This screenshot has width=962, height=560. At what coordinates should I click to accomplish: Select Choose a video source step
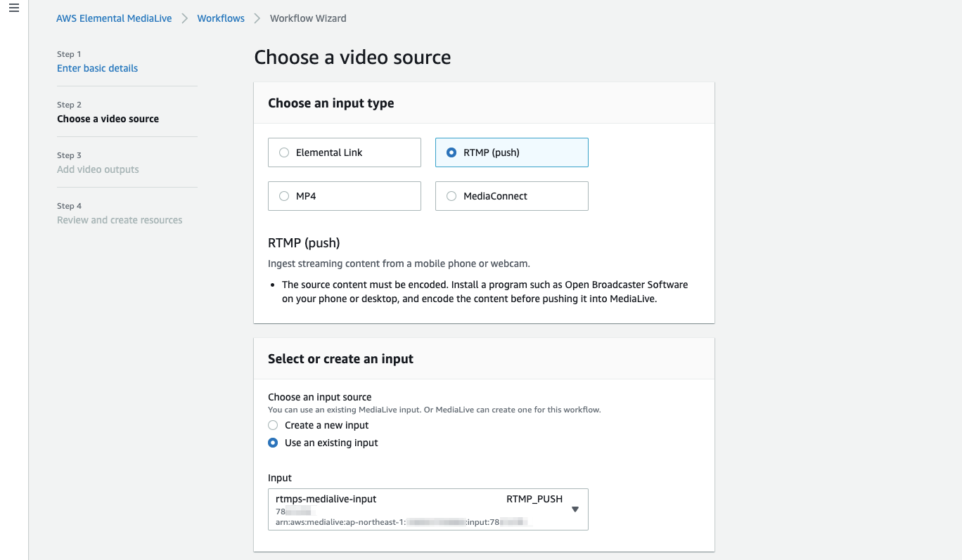click(x=108, y=119)
